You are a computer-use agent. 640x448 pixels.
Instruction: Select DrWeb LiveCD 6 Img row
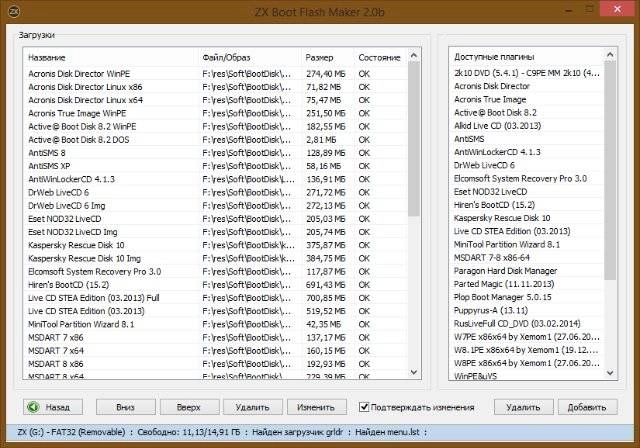(216, 206)
